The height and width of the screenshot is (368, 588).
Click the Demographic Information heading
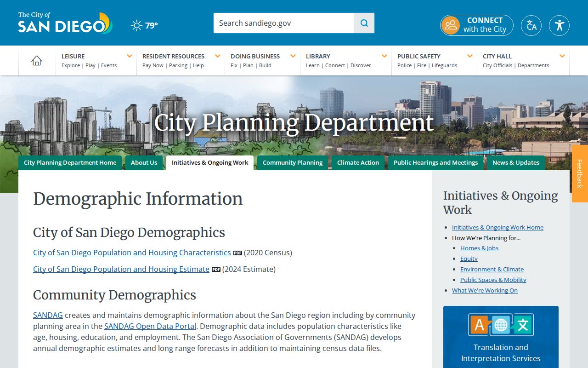(138, 199)
